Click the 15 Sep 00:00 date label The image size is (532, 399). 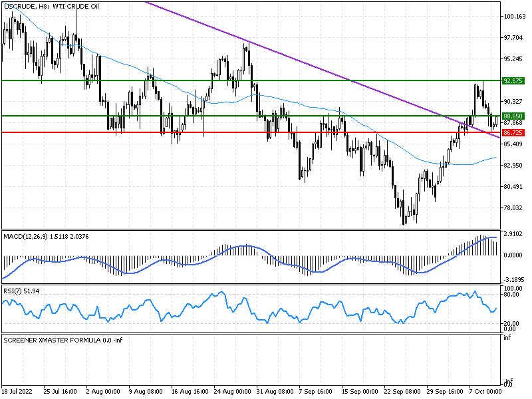359,392
